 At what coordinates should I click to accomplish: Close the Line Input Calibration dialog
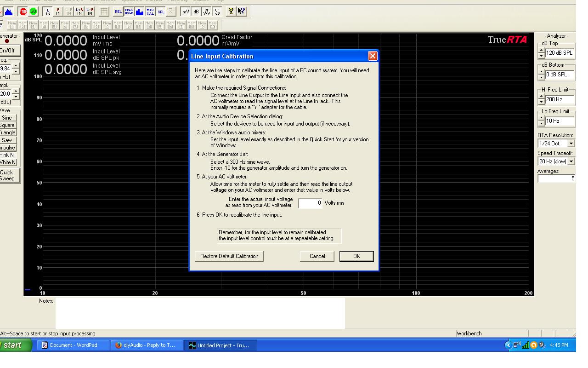[x=373, y=56]
